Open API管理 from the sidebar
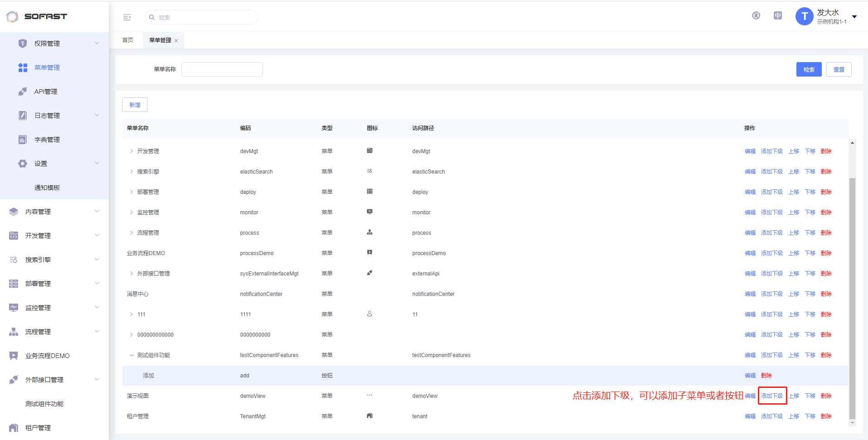Viewport: 868px width, 440px height. coord(46,92)
